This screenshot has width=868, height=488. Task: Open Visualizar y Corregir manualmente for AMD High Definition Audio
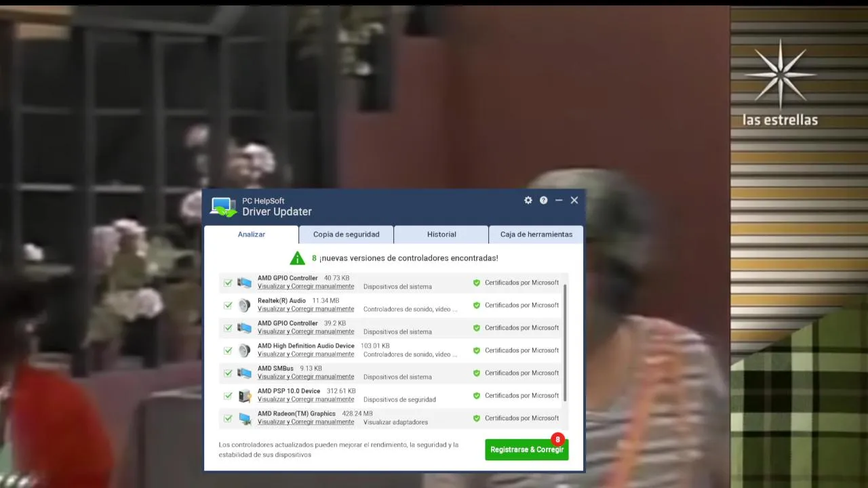click(x=306, y=354)
